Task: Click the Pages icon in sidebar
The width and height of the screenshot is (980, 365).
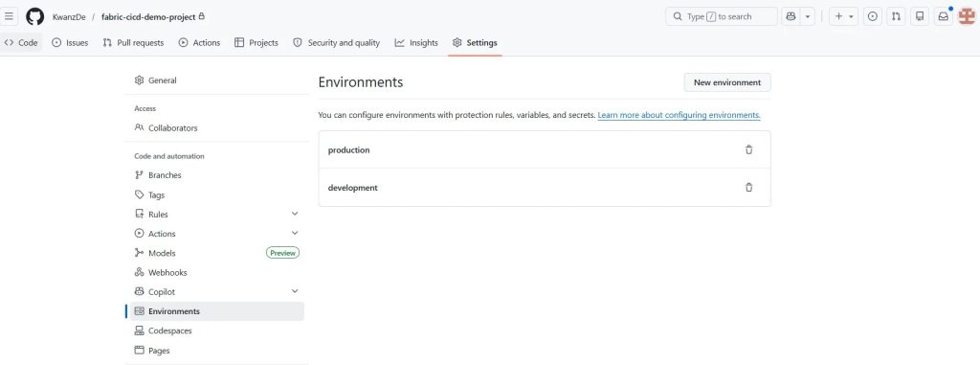Action: pos(139,351)
